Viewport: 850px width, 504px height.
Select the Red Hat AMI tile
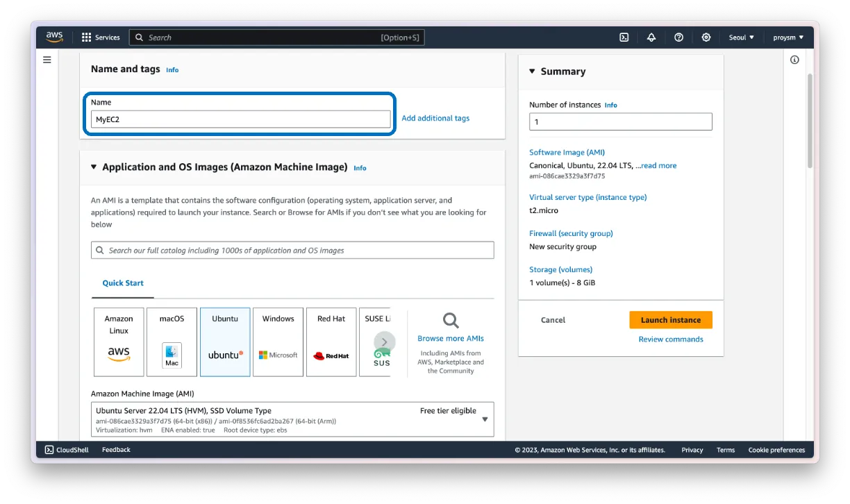(331, 342)
